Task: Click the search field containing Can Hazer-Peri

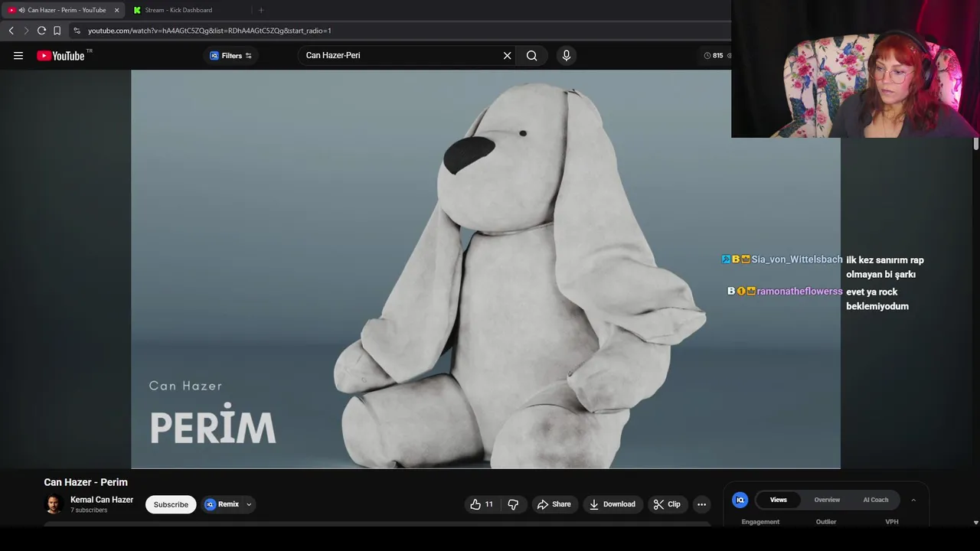Action: (x=400, y=55)
